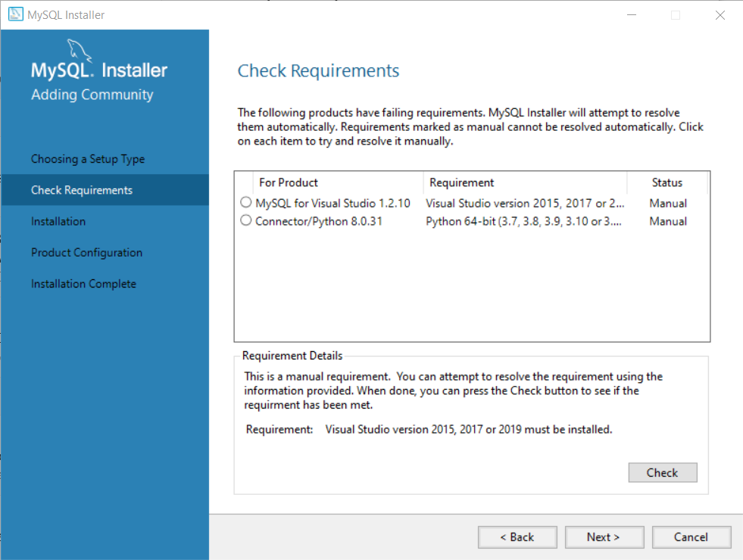This screenshot has width=743, height=560.
Task: Sort by the For Product column header
Action: [289, 182]
